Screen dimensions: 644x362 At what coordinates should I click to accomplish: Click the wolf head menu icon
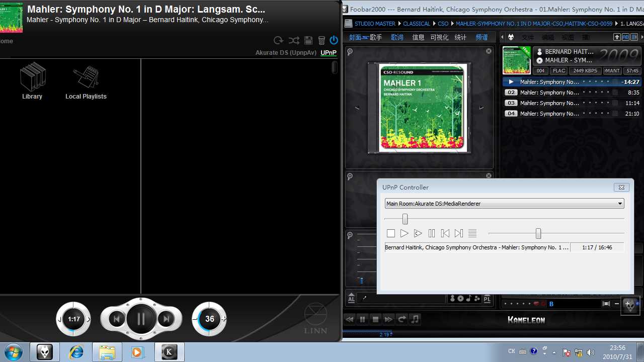[x=511, y=37]
